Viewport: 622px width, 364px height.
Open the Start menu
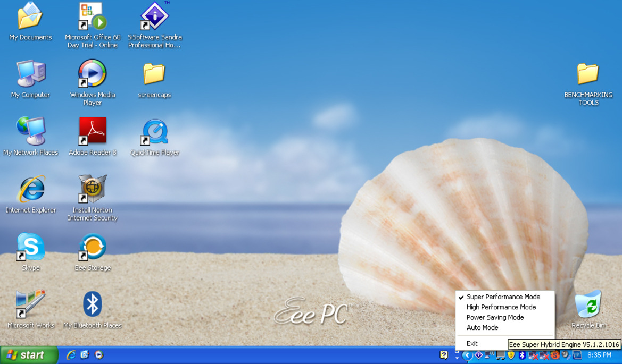pos(29,355)
